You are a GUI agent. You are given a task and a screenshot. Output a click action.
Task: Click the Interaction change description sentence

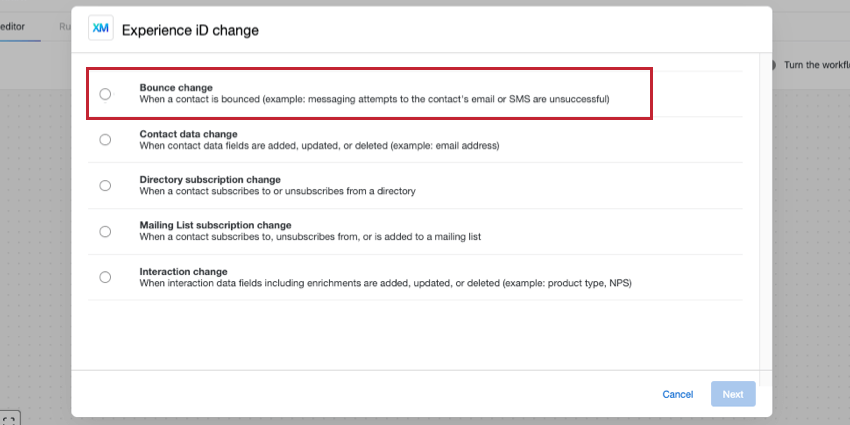point(385,283)
